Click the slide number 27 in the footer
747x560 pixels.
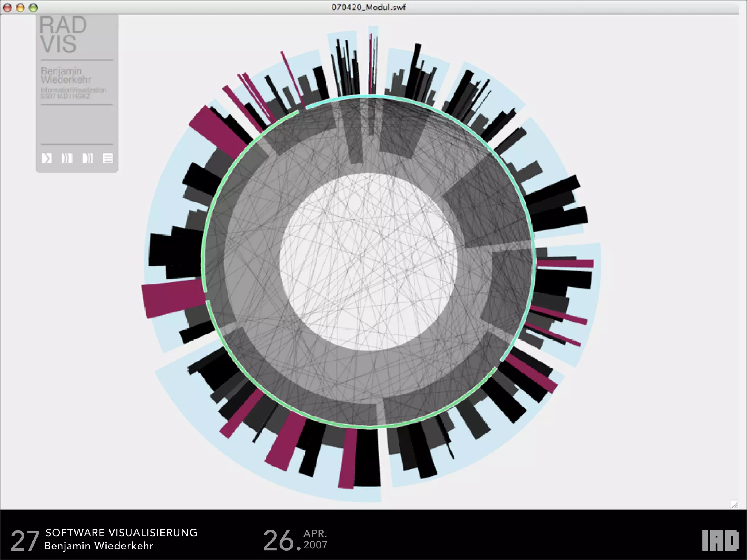(25, 541)
